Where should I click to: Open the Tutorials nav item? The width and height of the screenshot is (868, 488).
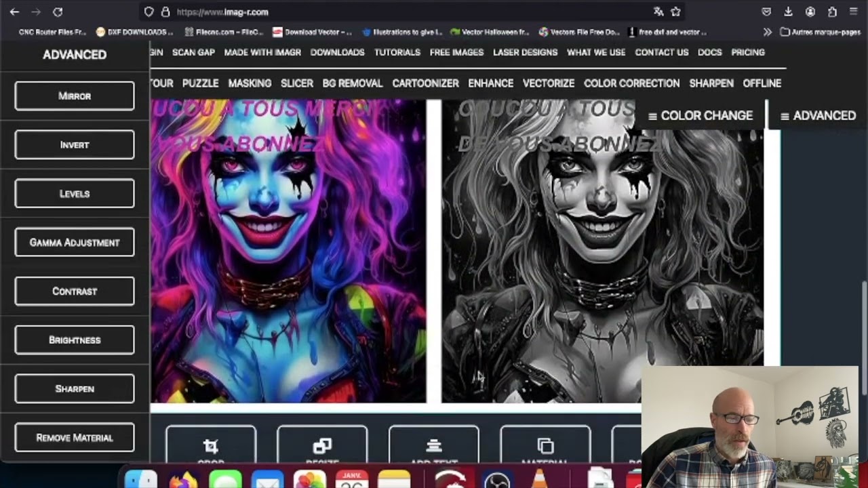coord(397,52)
